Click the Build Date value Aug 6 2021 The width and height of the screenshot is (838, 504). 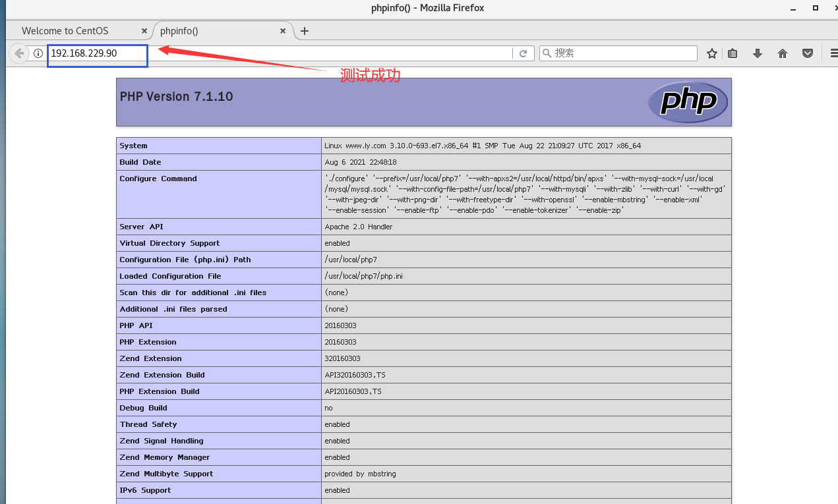pyautogui.click(x=361, y=162)
